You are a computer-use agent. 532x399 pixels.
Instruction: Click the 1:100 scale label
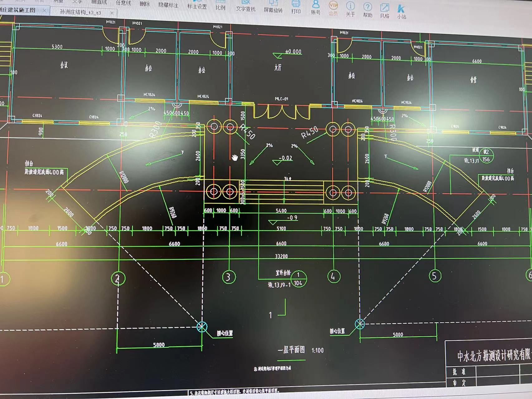point(317,350)
